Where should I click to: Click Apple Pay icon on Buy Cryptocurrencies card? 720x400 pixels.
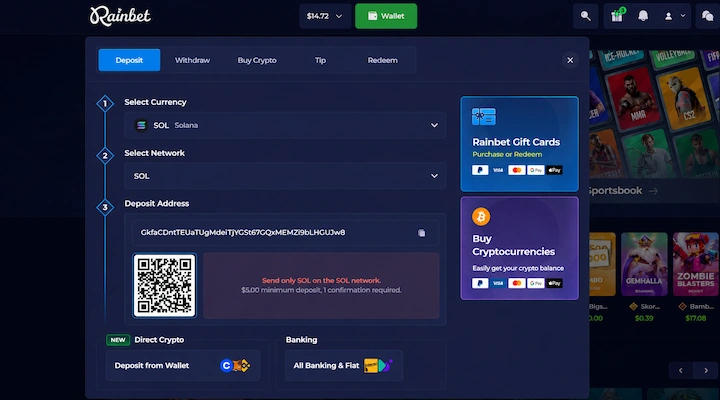point(554,283)
